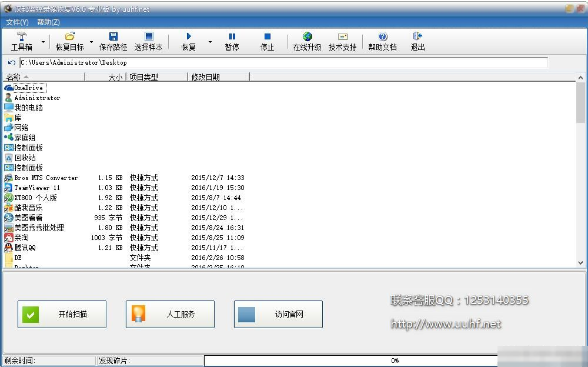Select TeamViewer 11 in the file list
Screen dimensions: 588x367
[x=37, y=188]
